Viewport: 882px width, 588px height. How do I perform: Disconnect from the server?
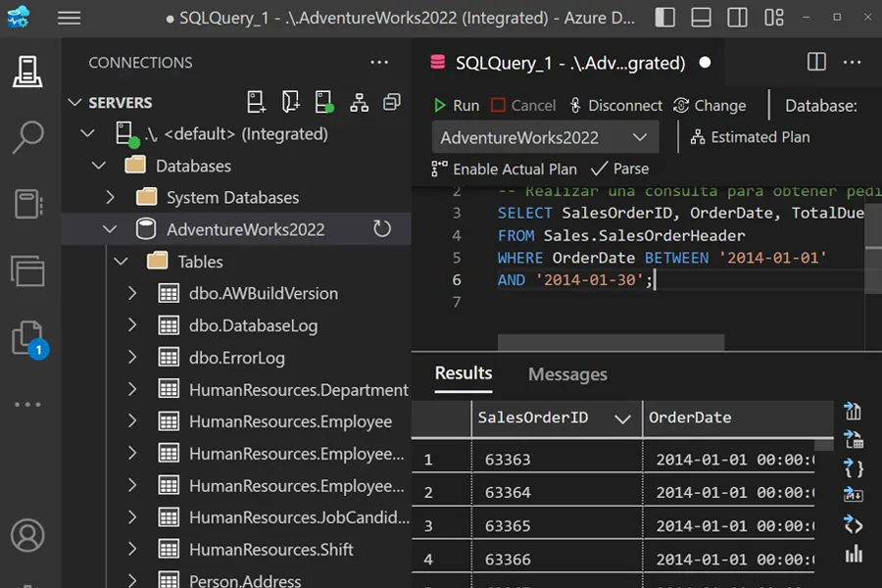click(x=614, y=105)
